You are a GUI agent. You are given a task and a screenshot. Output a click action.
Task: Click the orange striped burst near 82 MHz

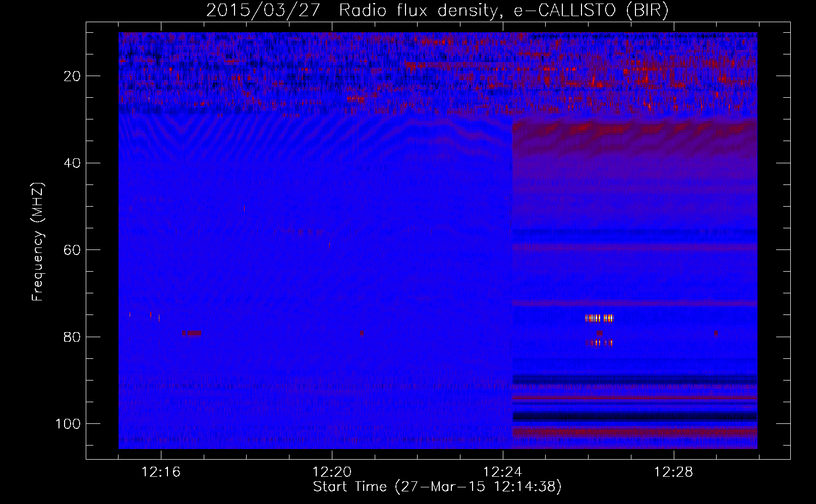coord(599,343)
